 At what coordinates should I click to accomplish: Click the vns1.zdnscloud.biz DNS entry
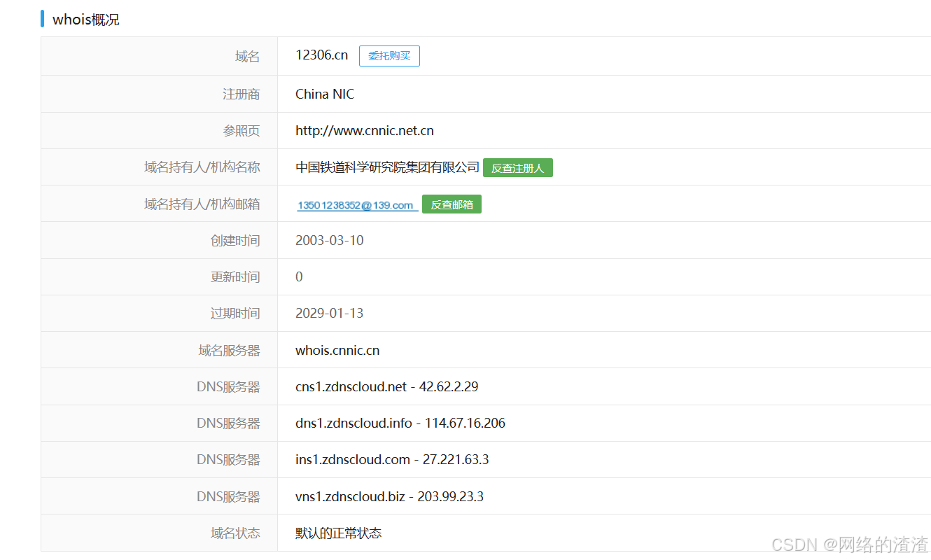[x=389, y=497]
